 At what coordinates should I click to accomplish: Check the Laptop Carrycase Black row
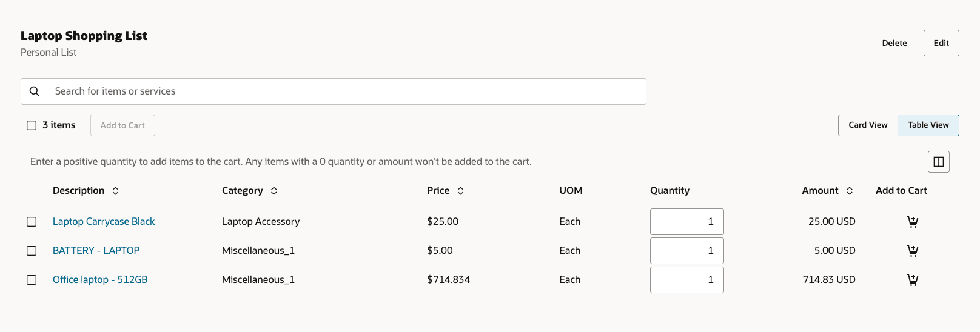coord(32,222)
